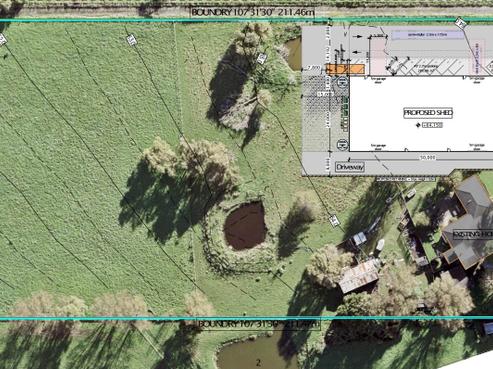
Task: Click the 7,000 dimension text
Action: [313, 68]
